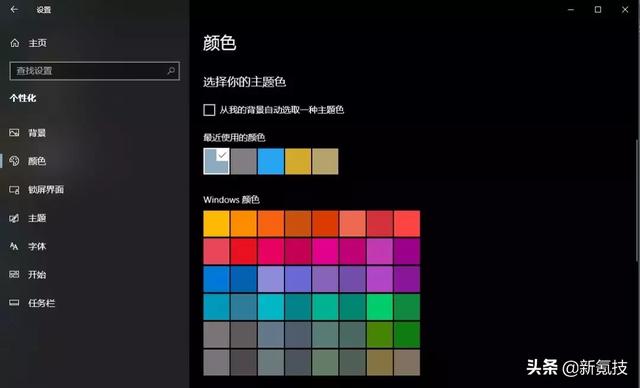Screen dimensions: 640x388
Task: Select the bright green Windows color
Action: click(x=380, y=307)
